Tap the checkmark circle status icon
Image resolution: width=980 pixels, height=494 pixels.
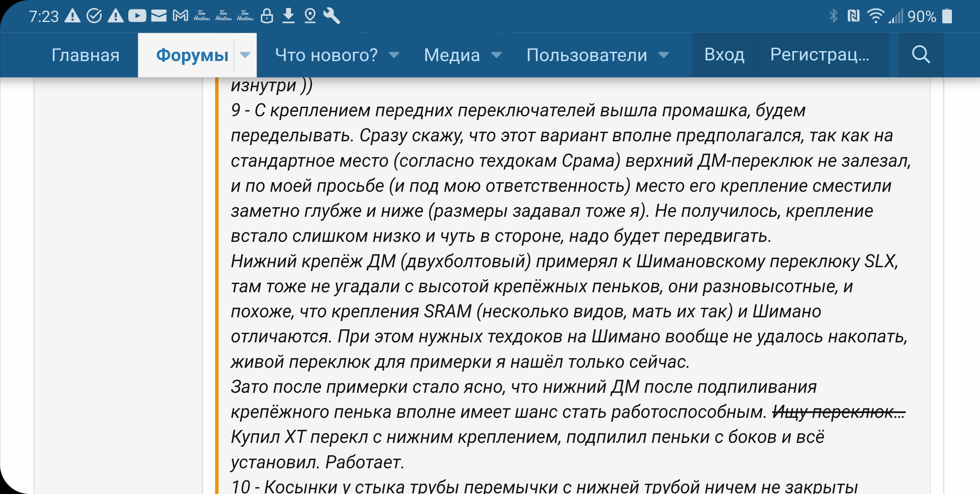click(94, 16)
